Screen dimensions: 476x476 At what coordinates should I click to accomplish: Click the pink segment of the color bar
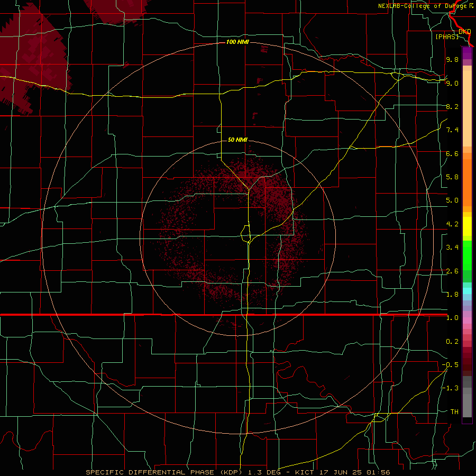coord(467,321)
